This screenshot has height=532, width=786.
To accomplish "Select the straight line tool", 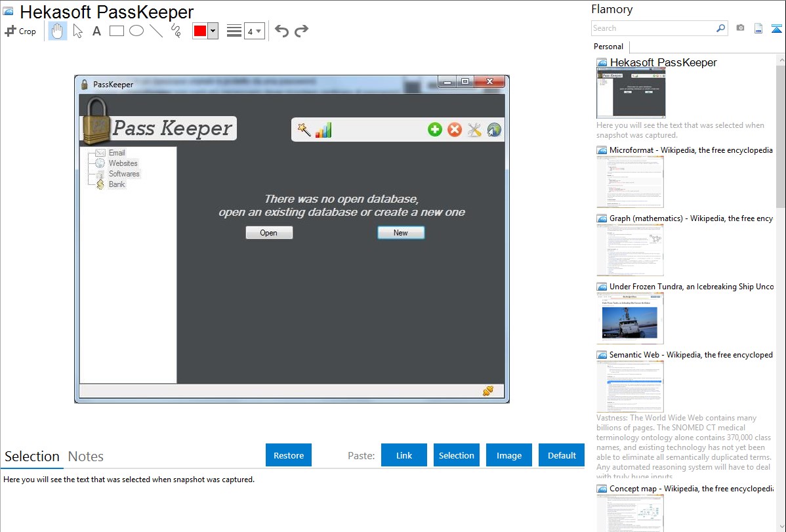I will tap(156, 31).
